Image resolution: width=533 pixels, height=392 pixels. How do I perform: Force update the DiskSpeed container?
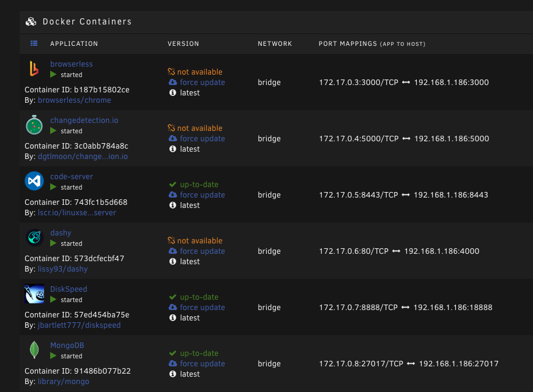point(203,307)
